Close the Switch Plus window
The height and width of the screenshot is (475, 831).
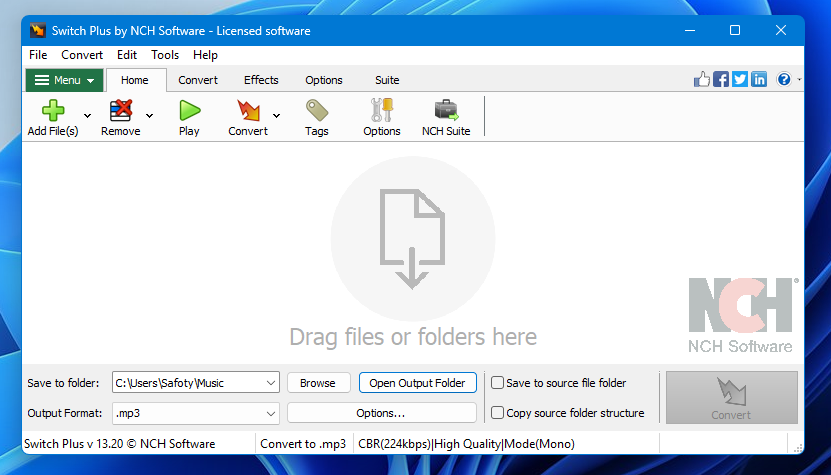coord(781,30)
